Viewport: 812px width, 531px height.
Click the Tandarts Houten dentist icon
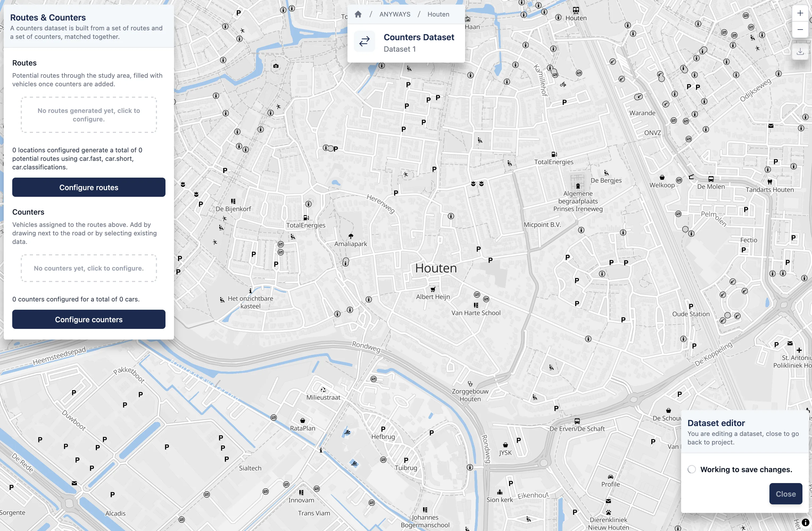(770, 182)
